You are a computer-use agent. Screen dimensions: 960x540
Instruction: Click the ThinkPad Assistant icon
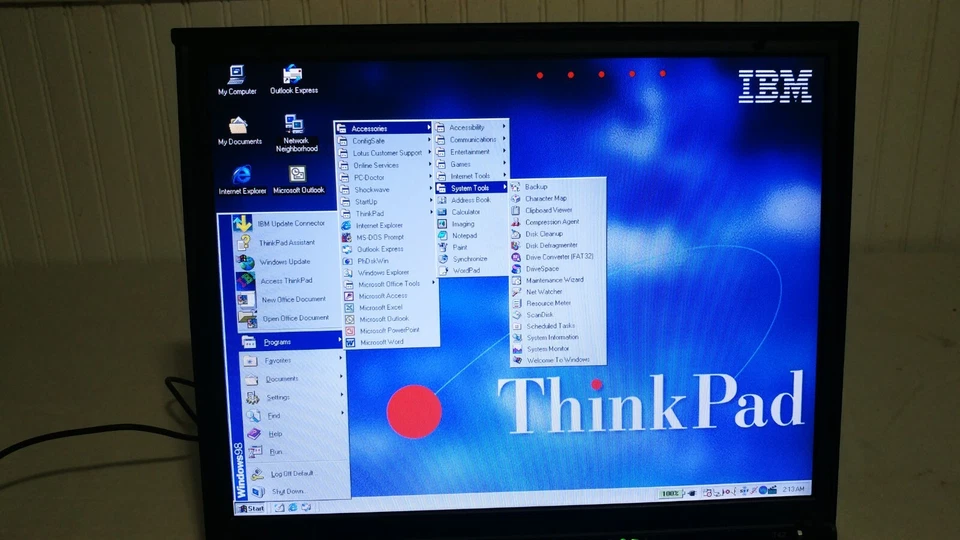point(244,242)
